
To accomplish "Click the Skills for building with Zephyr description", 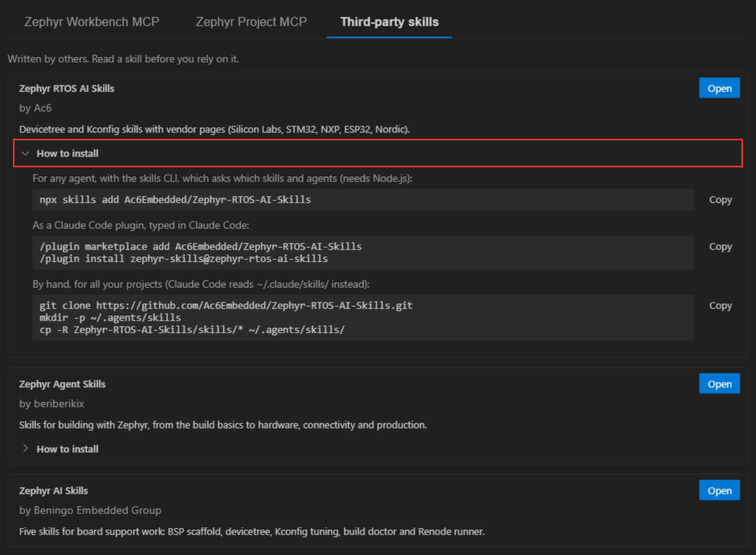I will tap(223, 425).
